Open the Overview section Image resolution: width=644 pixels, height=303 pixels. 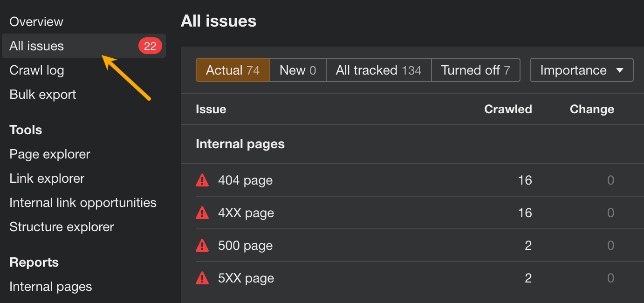coord(36,21)
